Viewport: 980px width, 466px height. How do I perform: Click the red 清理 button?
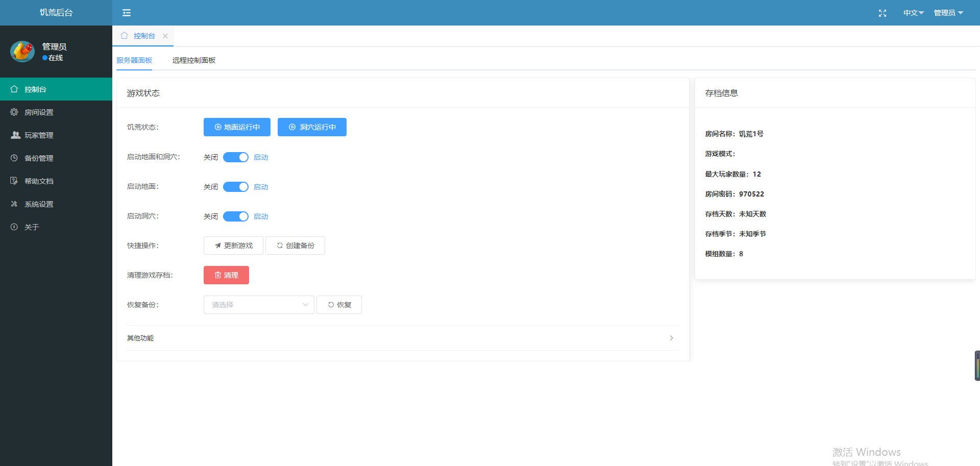coord(226,275)
